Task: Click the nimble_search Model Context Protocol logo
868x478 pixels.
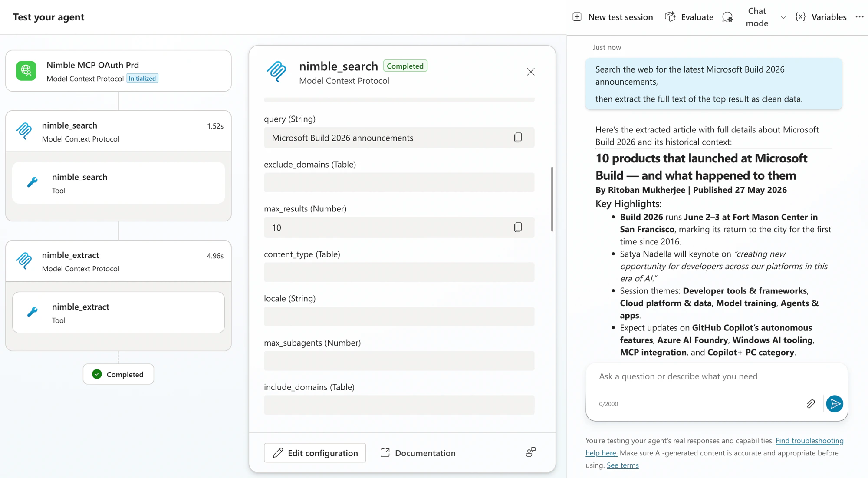Action: click(x=24, y=131)
